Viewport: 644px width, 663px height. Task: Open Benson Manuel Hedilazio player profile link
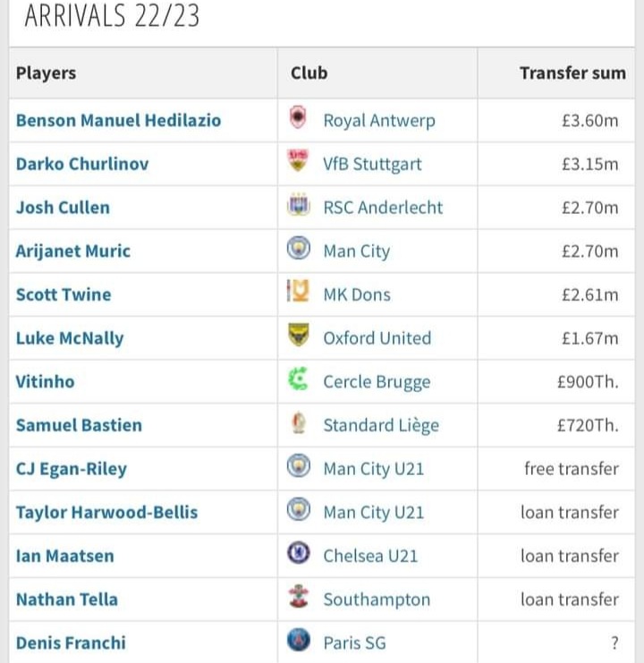118,120
